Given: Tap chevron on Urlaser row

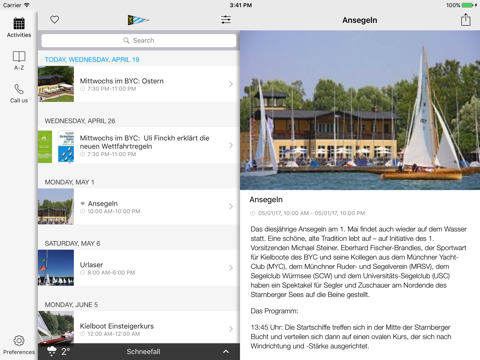Looking at the screenshot, I should pyautogui.click(x=231, y=268).
